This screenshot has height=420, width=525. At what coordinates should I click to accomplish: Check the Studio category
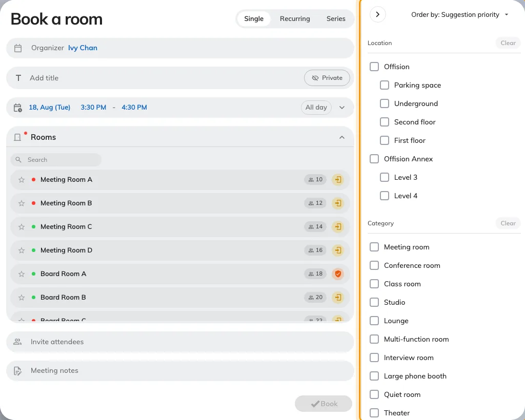(374, 302)
